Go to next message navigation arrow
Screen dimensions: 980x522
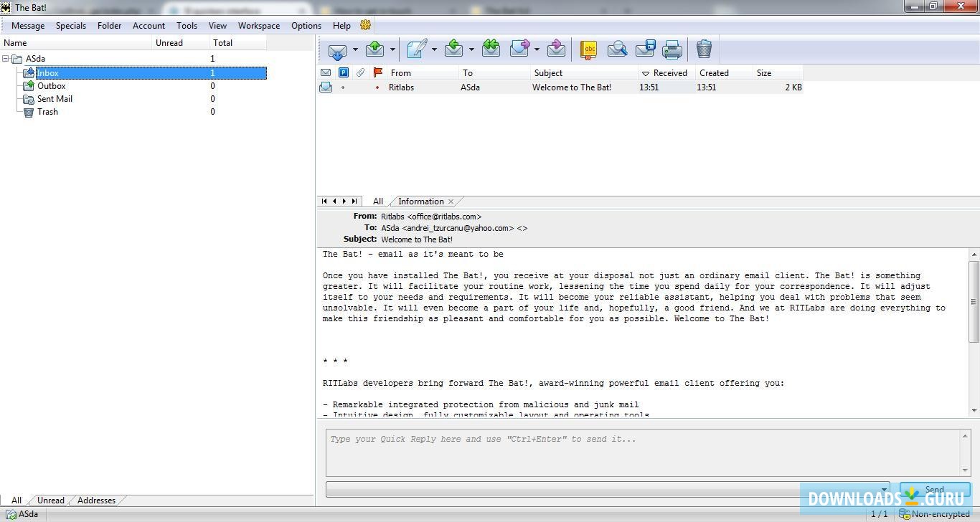(344, 201)
